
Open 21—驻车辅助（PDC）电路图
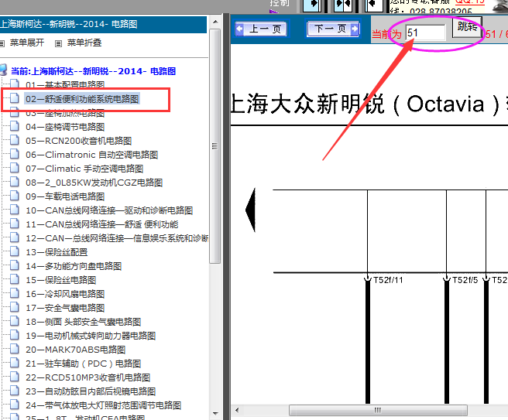coord(84,364)
